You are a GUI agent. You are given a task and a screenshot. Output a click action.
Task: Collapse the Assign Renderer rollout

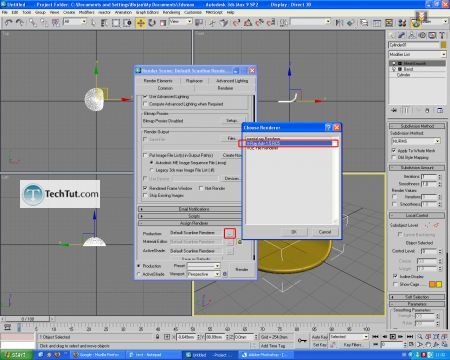pos(189,223)
